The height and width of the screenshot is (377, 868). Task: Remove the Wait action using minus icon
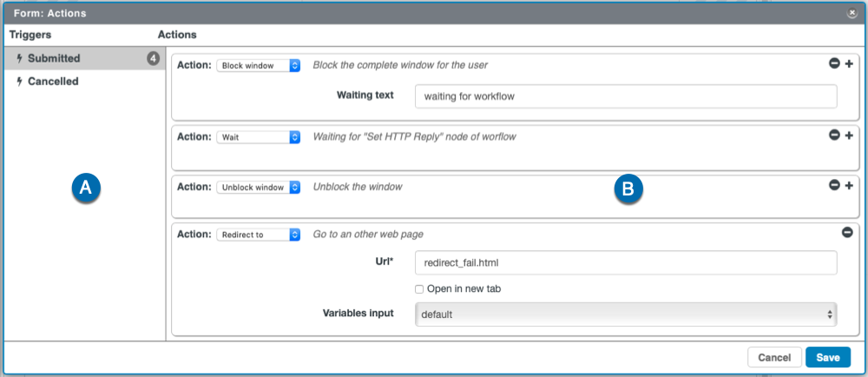(834, 135)
